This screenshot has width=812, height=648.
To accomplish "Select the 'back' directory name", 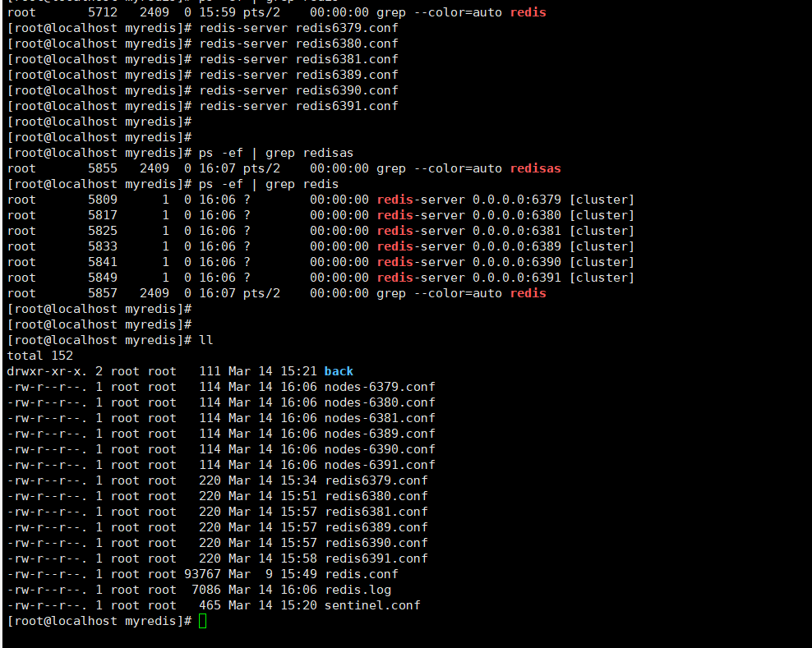I will (x=339, y=371).
